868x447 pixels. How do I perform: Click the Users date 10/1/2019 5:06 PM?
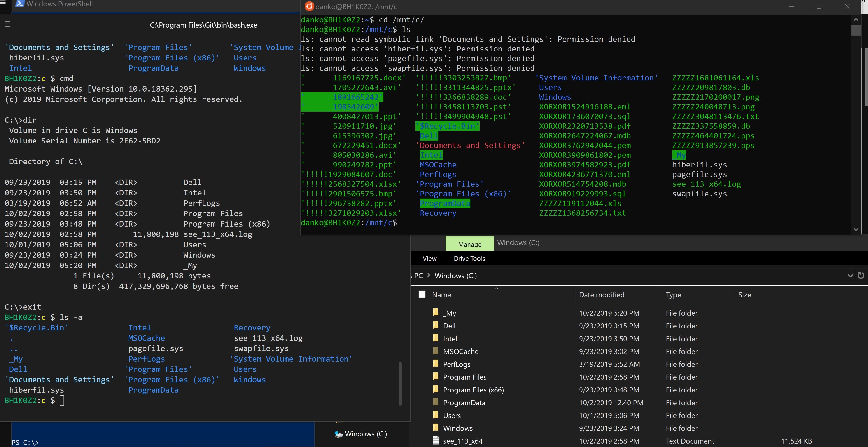[609, 416]
